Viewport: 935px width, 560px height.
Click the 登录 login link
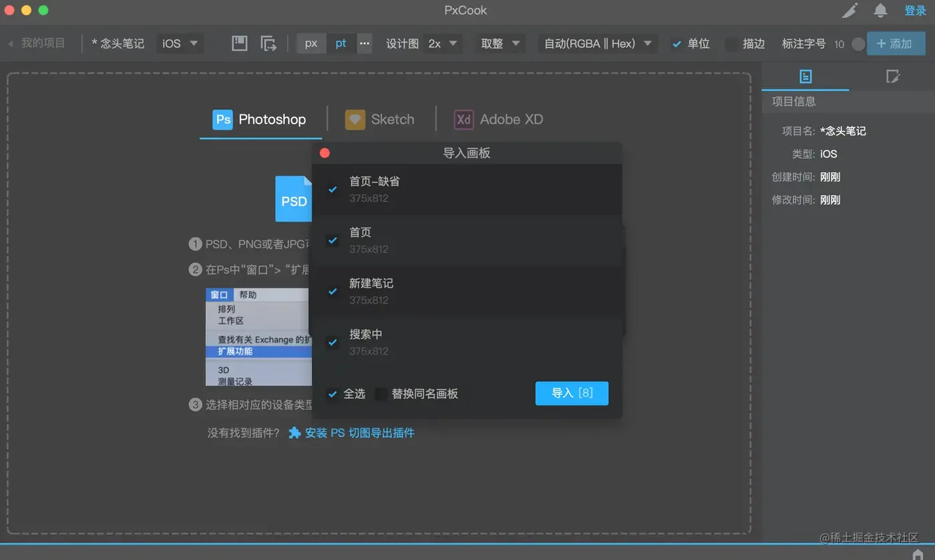[x=915, y=10]
